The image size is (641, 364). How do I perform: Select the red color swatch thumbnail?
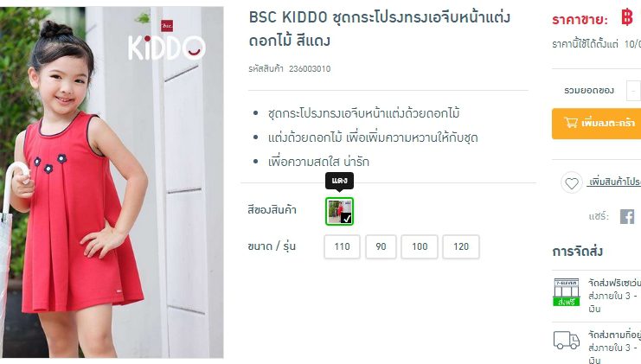point(339,211)
